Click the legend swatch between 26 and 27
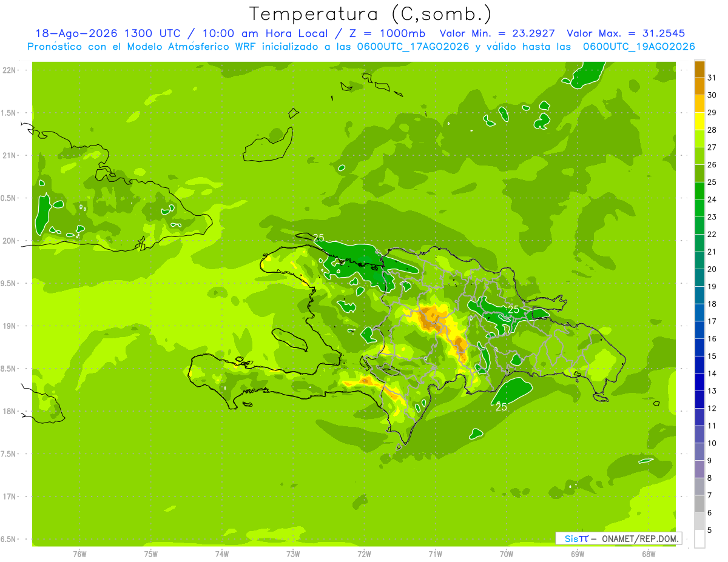The height and width of the screenshot is (562, 728). click(699, 156)
